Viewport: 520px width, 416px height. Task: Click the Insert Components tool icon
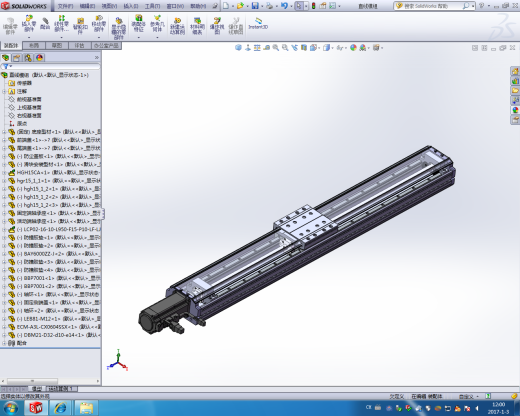[29, 24]
